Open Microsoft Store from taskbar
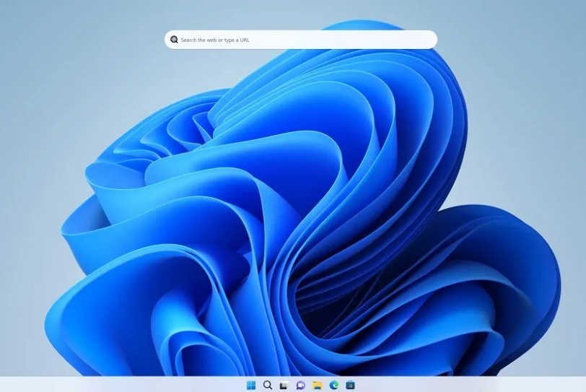586x392 pixels. (x=350, y=385)
